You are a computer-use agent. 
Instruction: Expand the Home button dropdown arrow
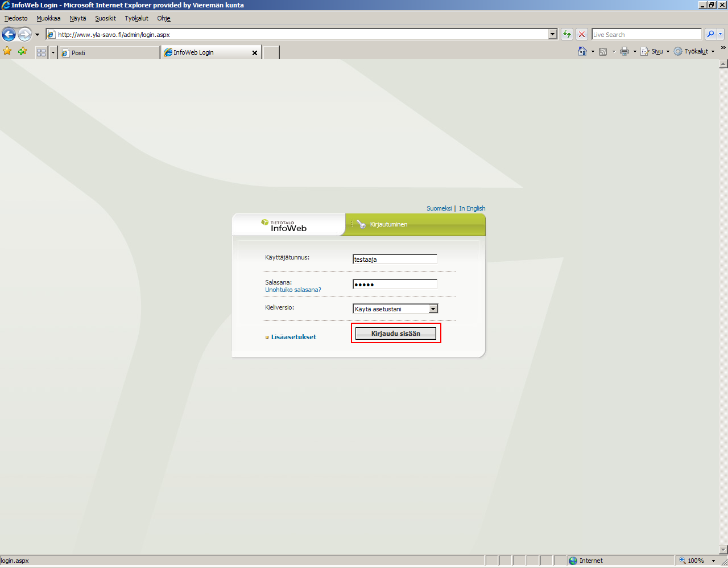pos(593,51)
